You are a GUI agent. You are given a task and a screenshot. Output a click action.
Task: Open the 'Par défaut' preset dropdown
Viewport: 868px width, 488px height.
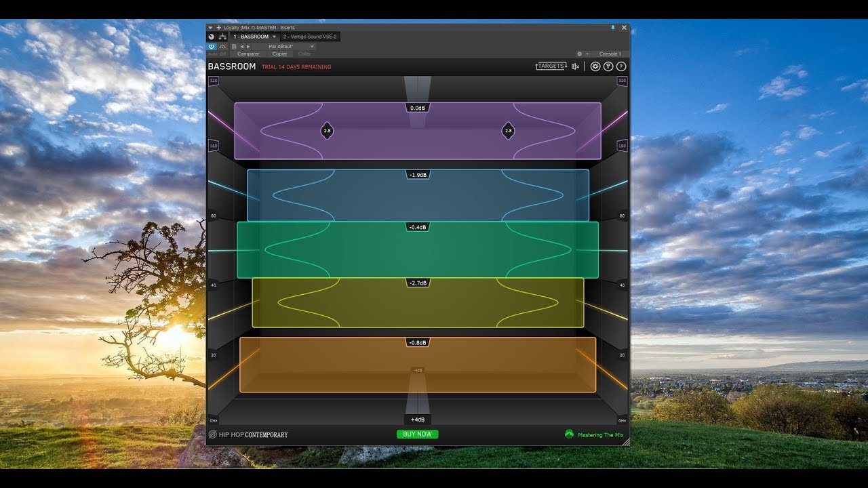(283, 46)
